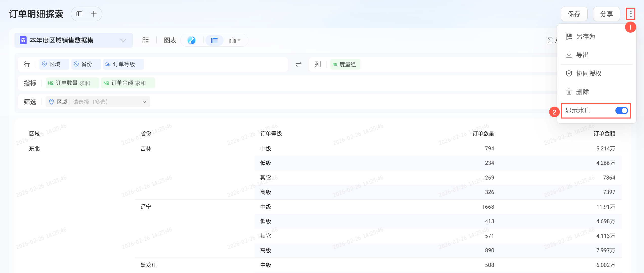Open the three-dot more options menu
The height and width of the screenshot is (273, 644).
(631, 14)
